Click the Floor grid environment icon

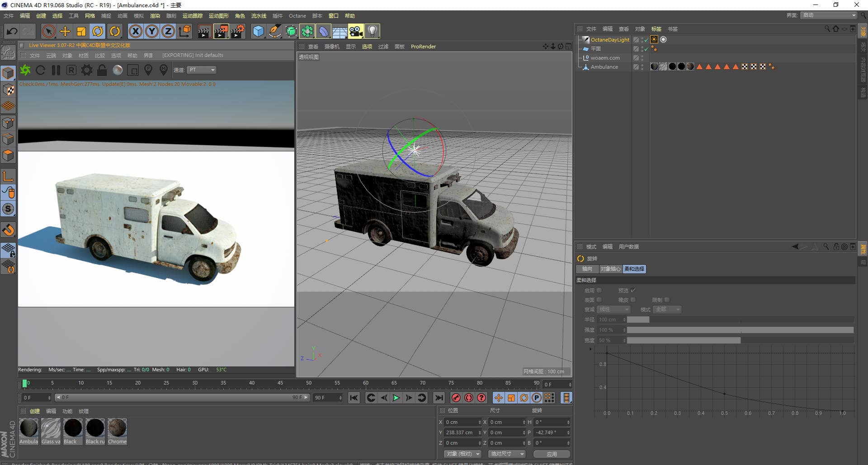coord(340,31)
